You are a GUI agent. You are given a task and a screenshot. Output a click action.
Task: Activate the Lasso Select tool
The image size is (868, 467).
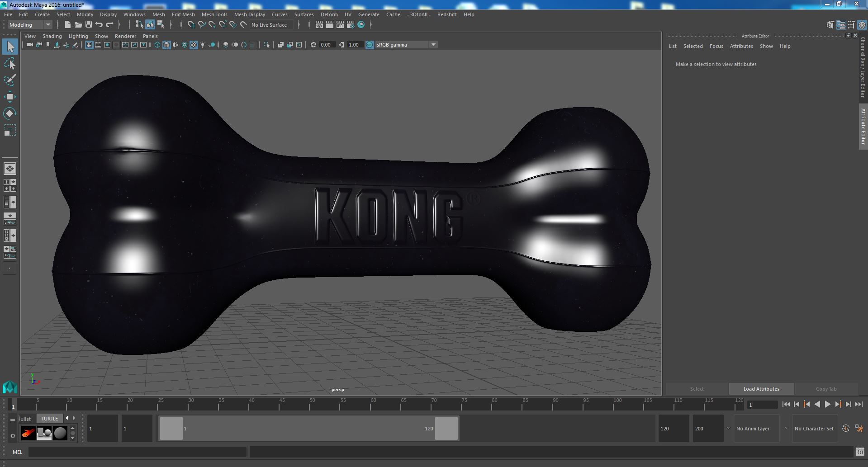coord(10,64)
